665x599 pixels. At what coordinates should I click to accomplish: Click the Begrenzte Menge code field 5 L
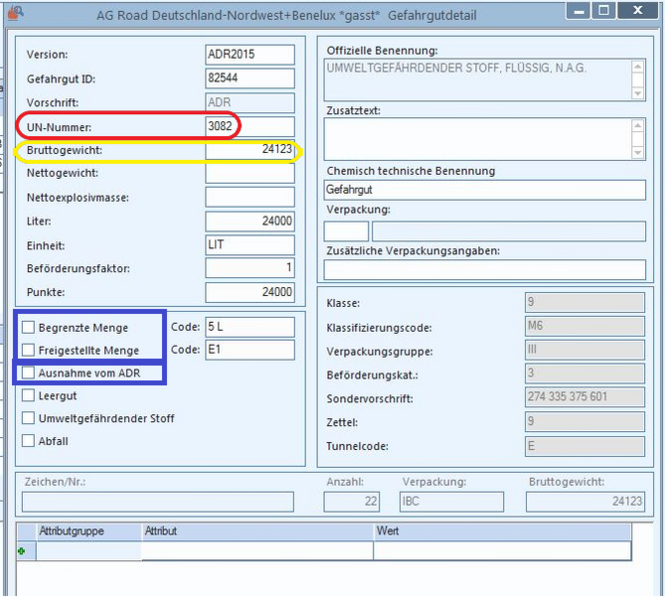250,327
